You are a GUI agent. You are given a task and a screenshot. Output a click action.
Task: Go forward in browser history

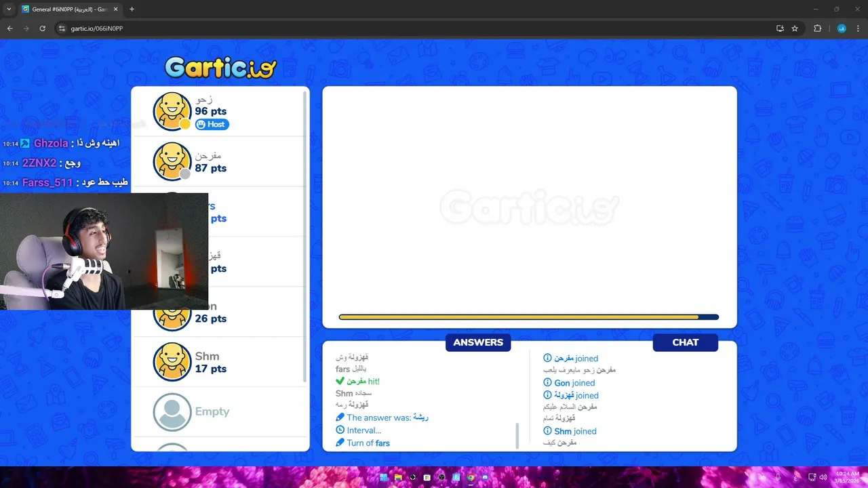click(x=26, y=28)
